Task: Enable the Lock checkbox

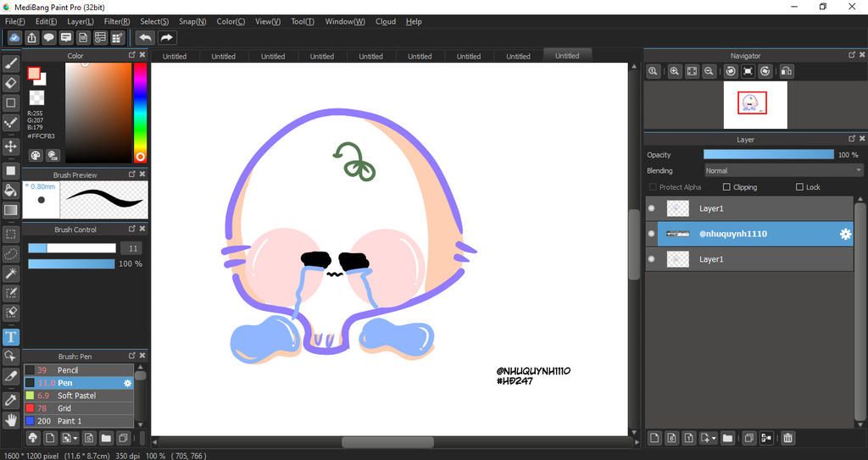Action: point(799,187)
